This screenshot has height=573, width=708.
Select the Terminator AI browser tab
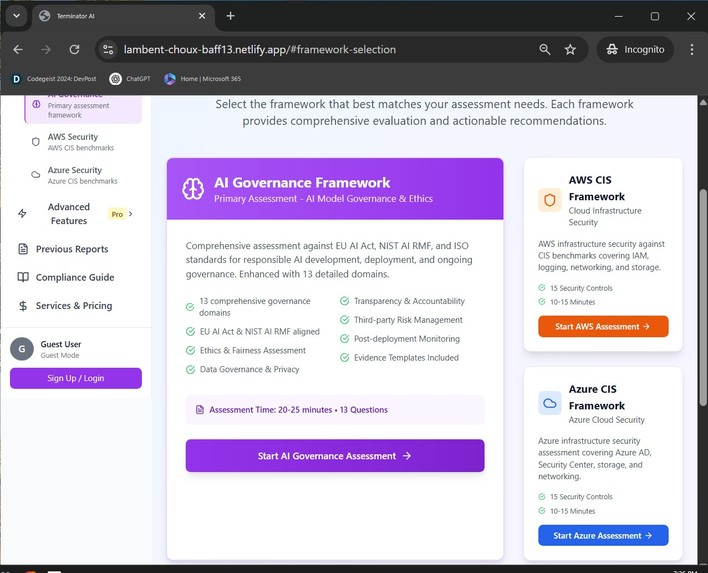[122, 16]
